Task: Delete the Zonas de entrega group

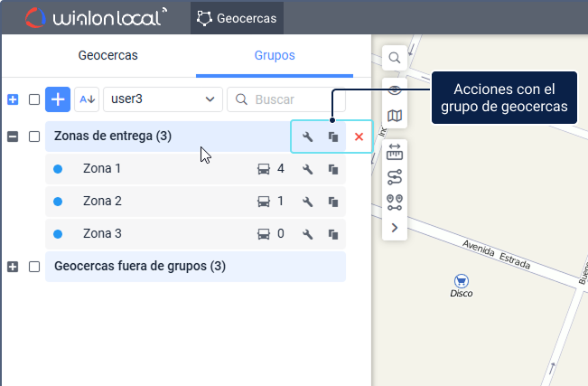Action: pos(359,137)
